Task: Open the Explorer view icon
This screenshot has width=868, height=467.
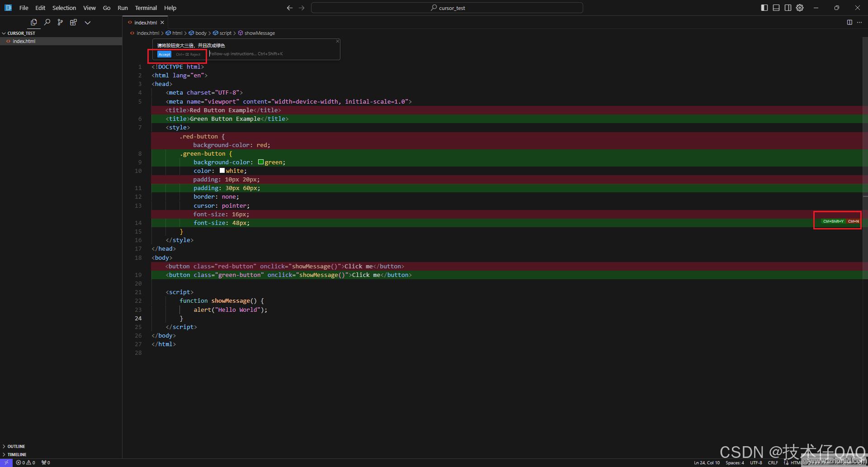Action: (33, 22)
